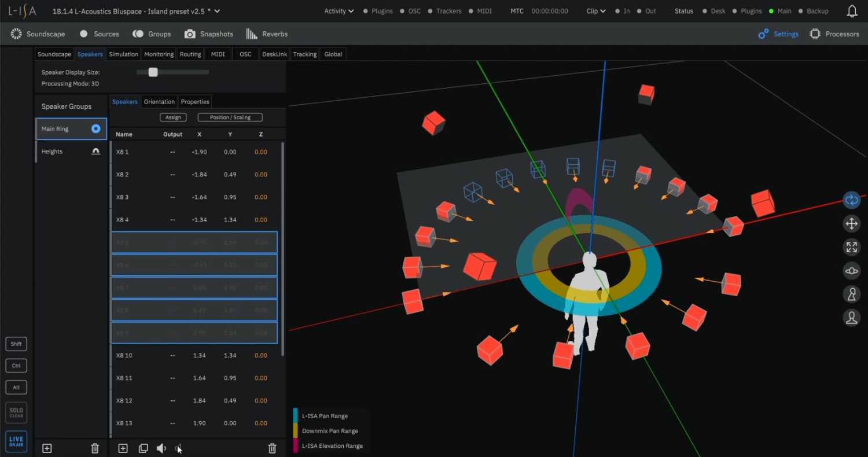868x457 pixels.
Task: Toggle the Heights speaker group indicator
Action: click(95, 151)
